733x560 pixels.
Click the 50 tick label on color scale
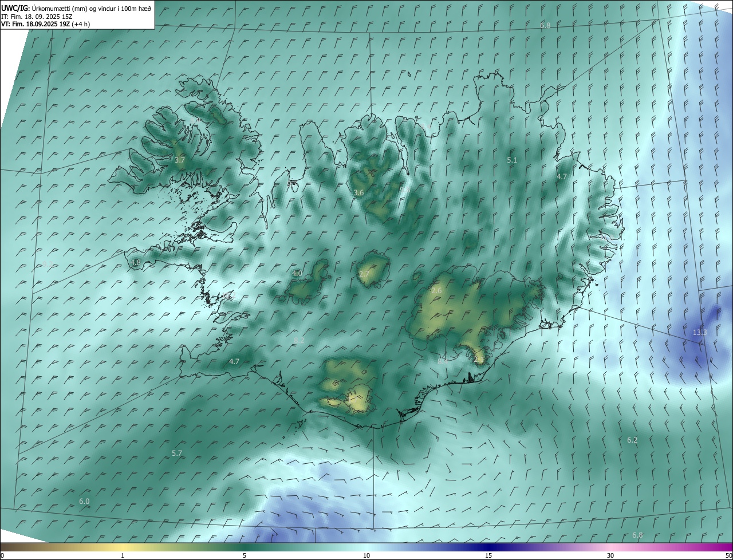point(728,555)
